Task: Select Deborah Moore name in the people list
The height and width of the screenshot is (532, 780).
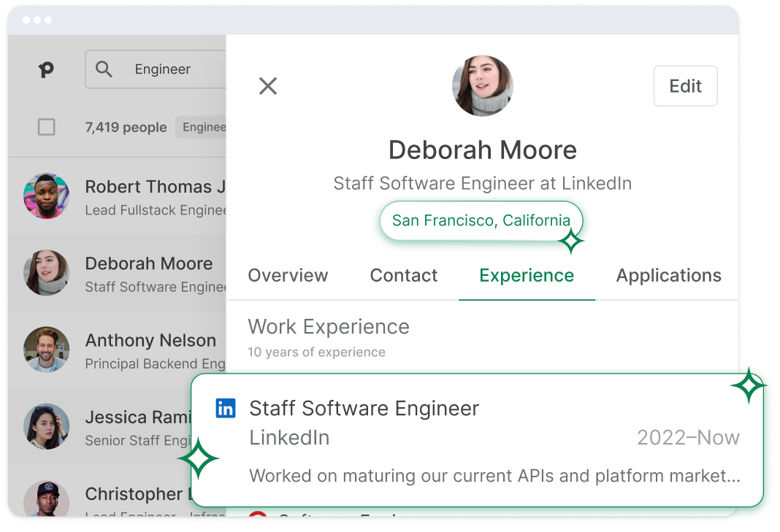Action: coord(149,263)
